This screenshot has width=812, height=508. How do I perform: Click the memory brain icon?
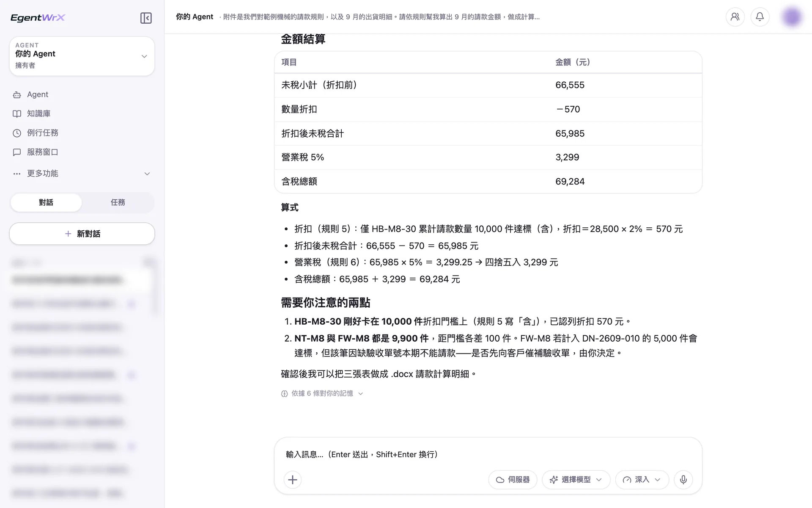tap(285, 394)
